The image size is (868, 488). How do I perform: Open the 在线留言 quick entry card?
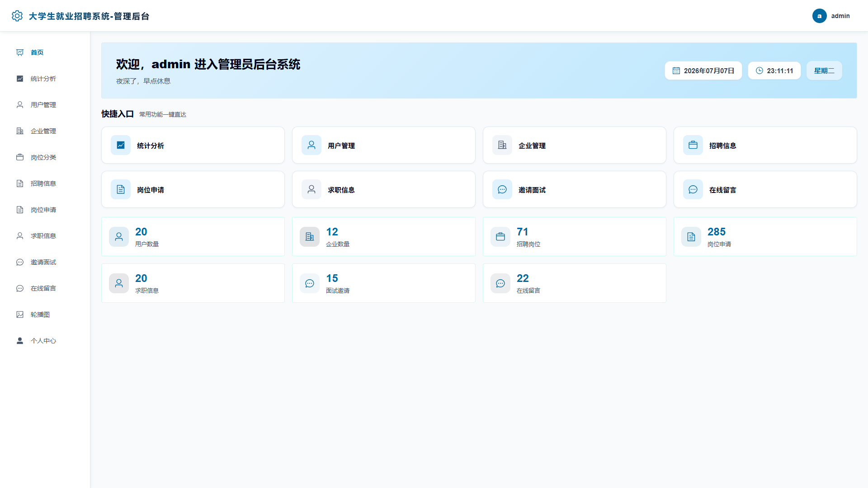pos(765,189)
